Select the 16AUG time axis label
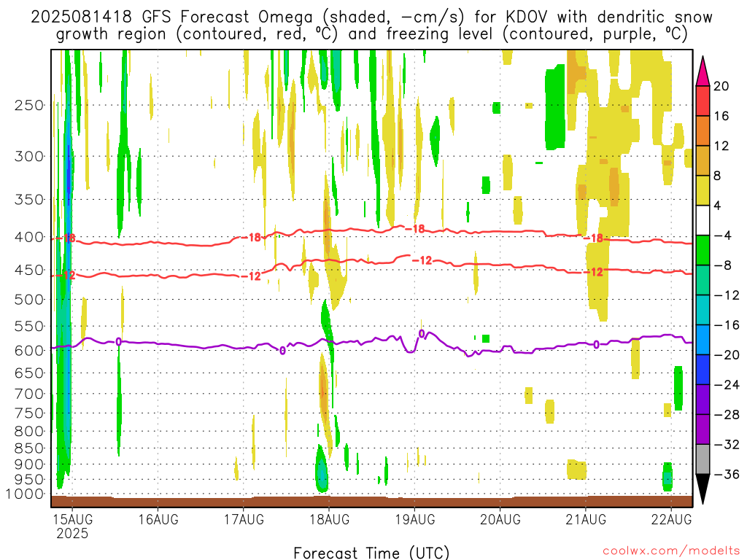 pyautogui.click(x=158, y=519)
